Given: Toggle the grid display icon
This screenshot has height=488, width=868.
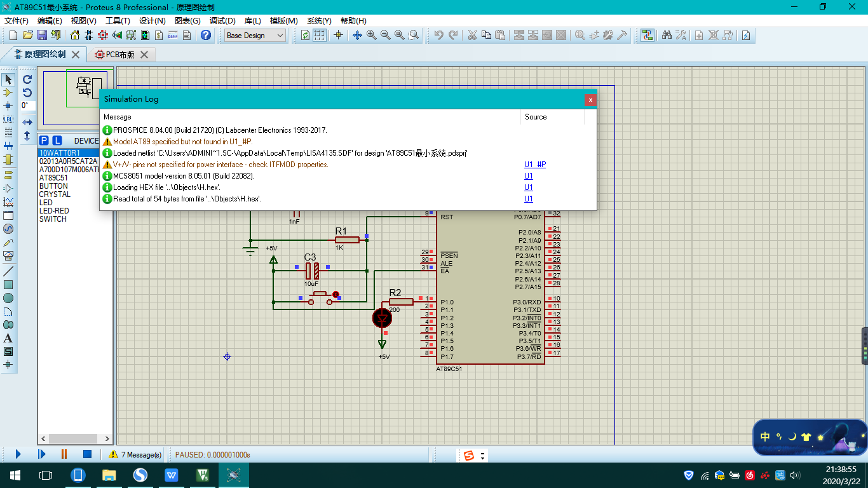Looking at the screenshot, I should coord(320,35).
